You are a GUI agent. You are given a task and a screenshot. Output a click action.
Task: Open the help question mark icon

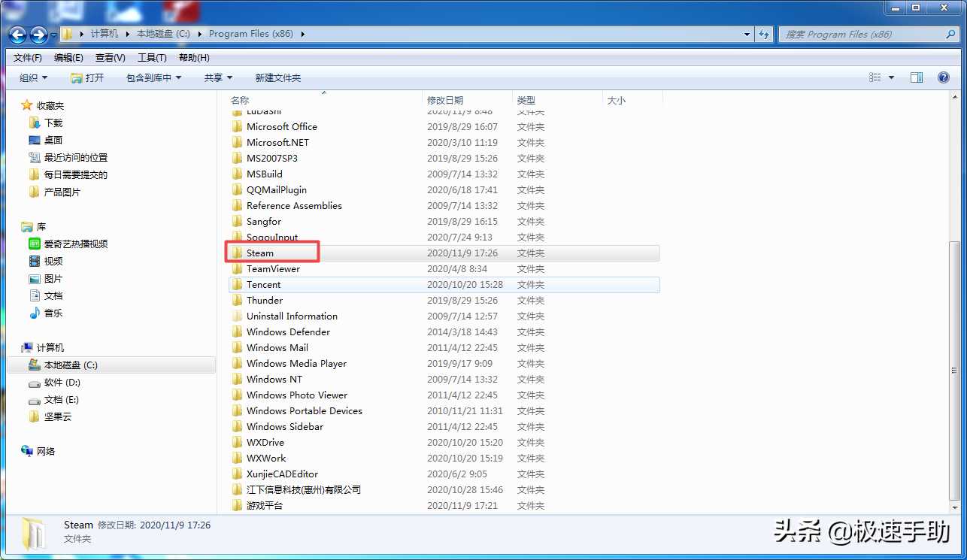(x=943, y=77)
